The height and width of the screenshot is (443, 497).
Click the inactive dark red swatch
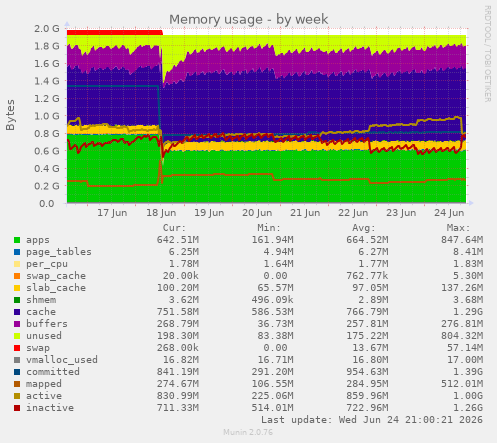coord(17,408)
